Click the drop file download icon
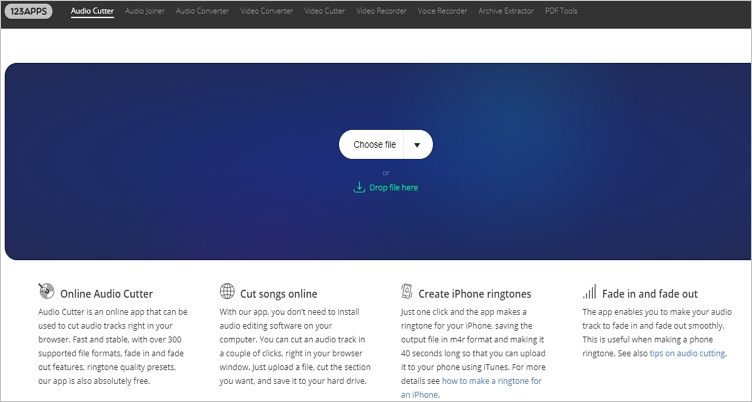Screen dimensions: 752x402 (359, 187)
